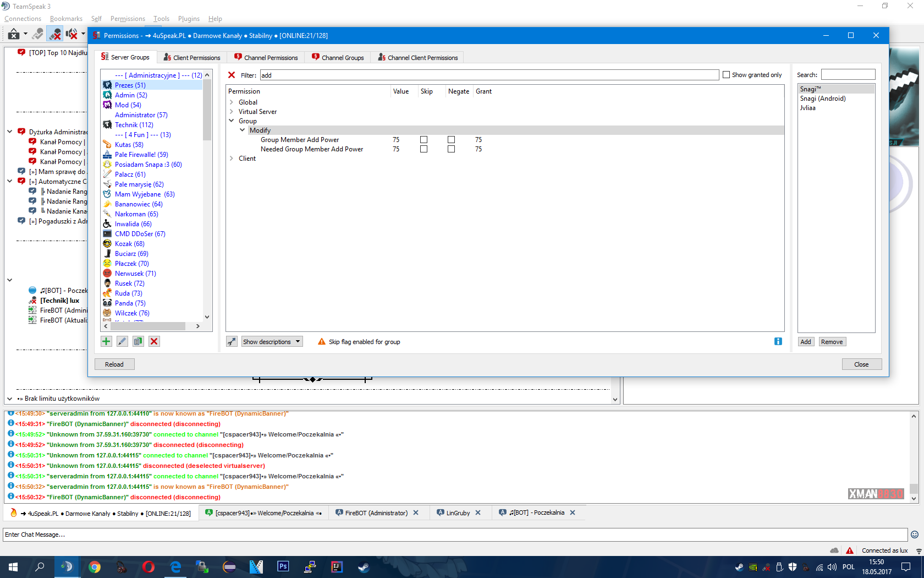Click the Remove button under the member list
Screen dimensions: 924x578
pyautogui.click(x=832, y=342)
